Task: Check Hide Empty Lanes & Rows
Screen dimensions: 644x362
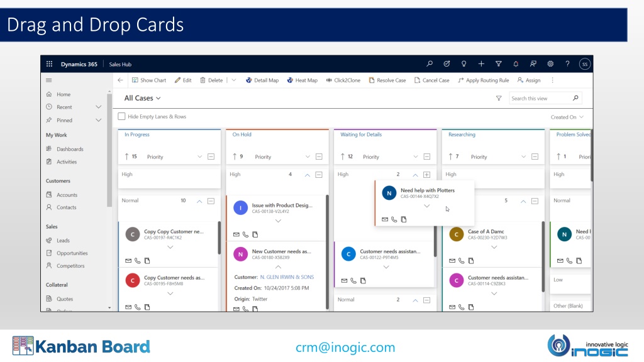Action: (121, 116)
